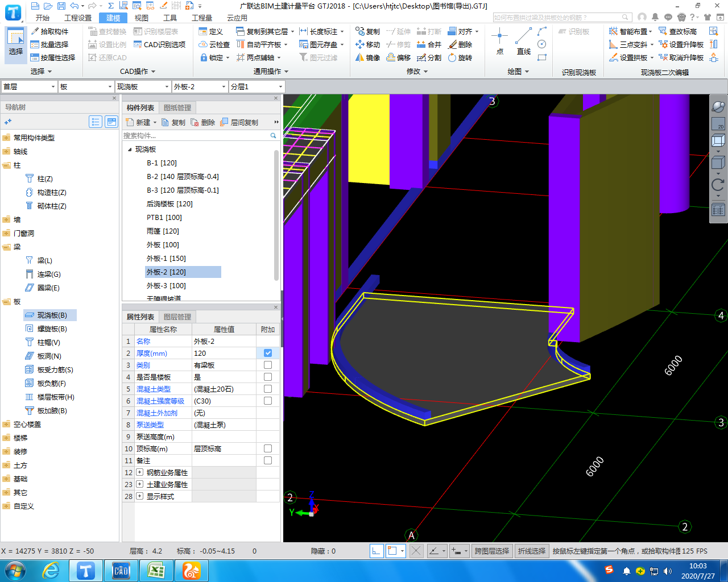The width and height of the screenshot is (728, 582).
Task: Expand 显示样式 property group
Action: click(x=140, y=496)
